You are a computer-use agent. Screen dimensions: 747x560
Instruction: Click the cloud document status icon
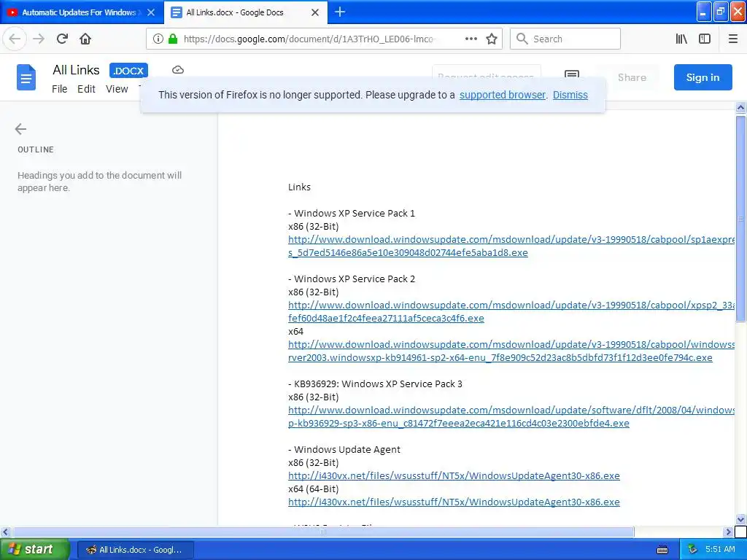(x=178, y=70)
